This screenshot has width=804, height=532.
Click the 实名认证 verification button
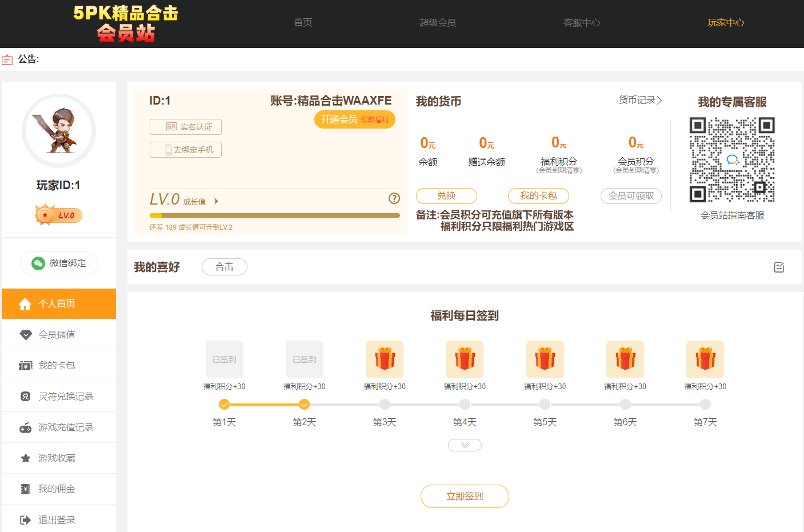[x=186, y=127]
